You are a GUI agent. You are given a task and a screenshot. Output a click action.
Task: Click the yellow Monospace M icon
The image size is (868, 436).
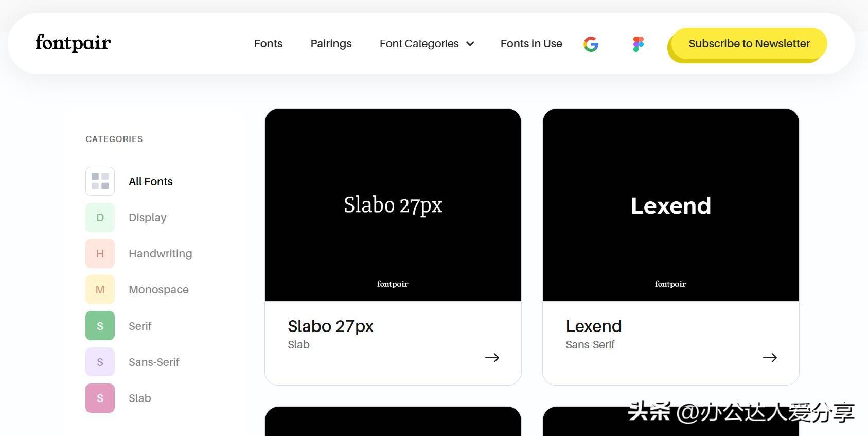coord(100,289)
